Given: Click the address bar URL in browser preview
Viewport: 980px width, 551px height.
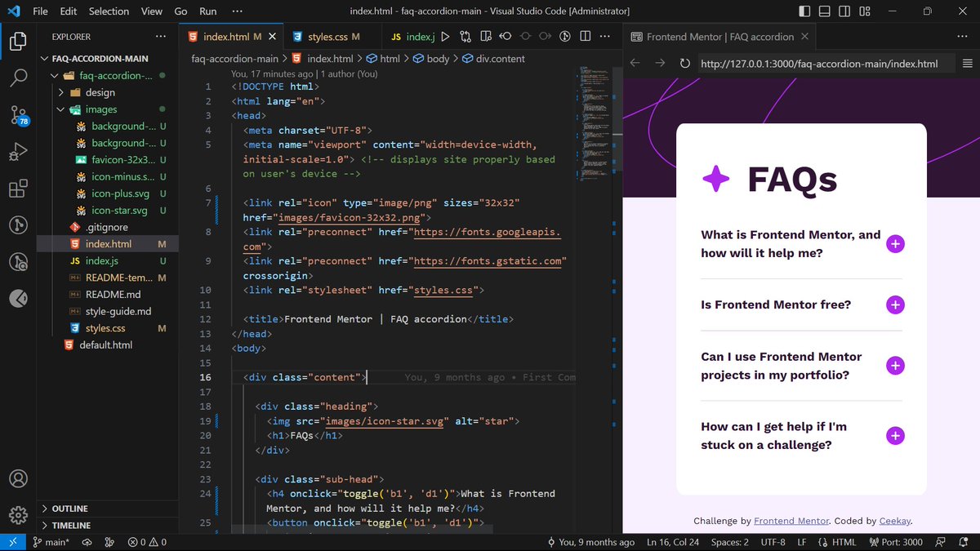Looking at the screenshot, I should tap(826, 64).
